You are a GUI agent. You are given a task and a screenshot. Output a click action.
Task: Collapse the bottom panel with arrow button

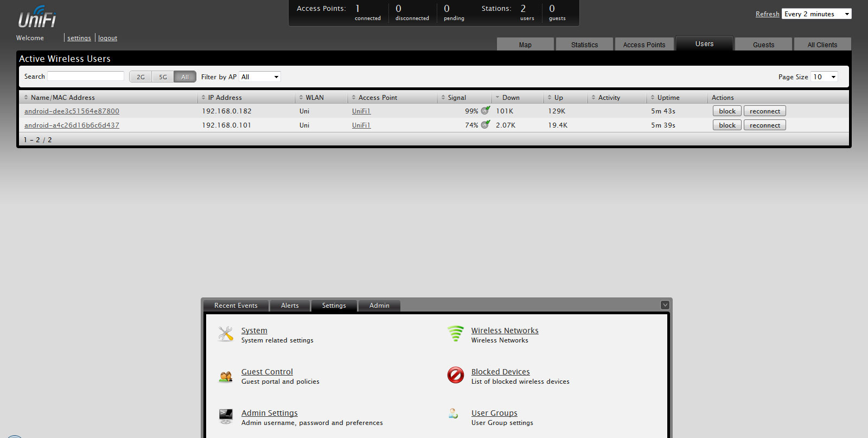click(665, 305)
